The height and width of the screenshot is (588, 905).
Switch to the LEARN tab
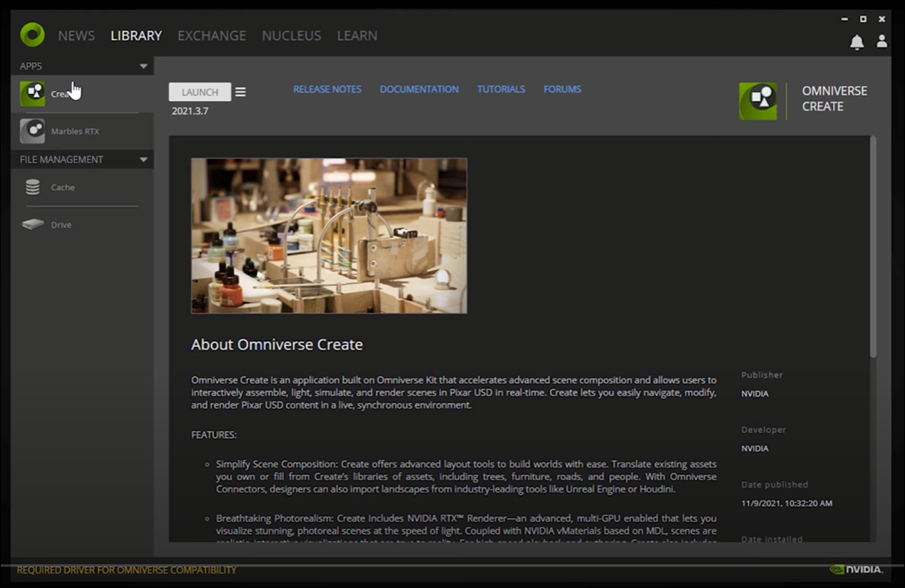click(357, 36)
